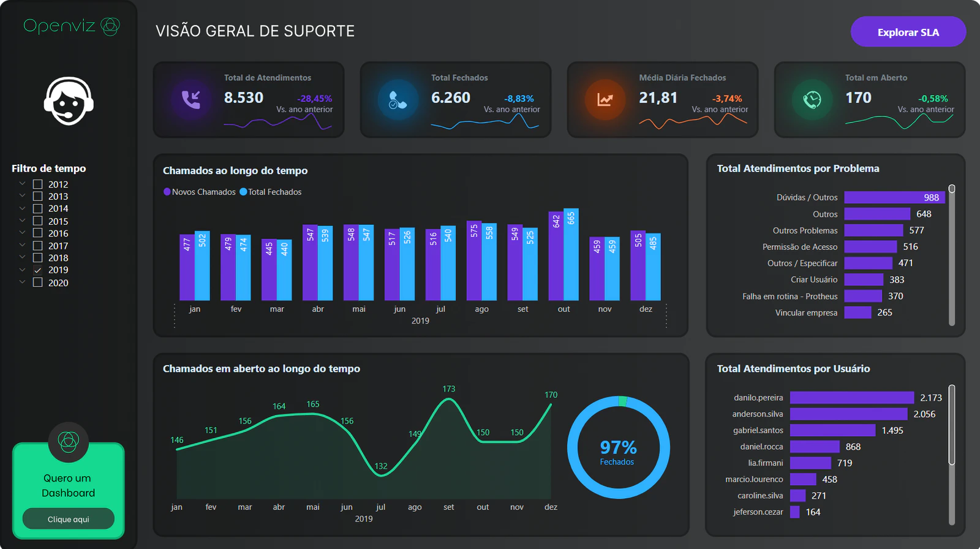Screen dimensions: 980x549
Task: Click the out month Novos Chamados bar 642
Action: [x=556, y=256]
